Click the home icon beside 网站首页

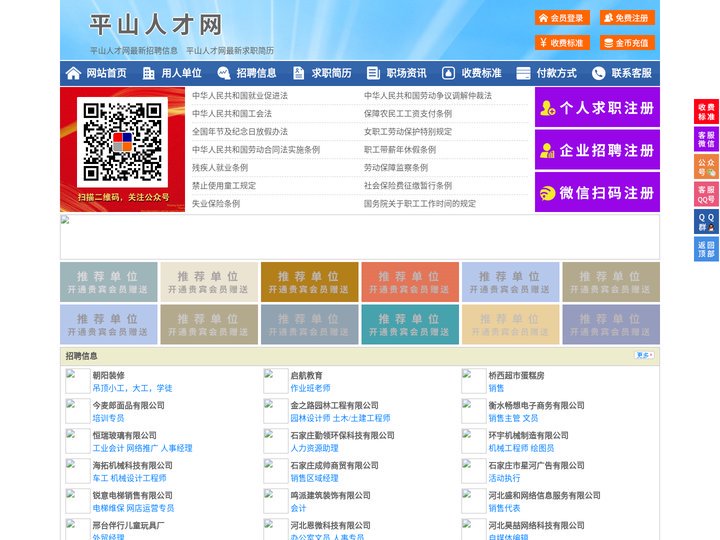click(73, 73)
